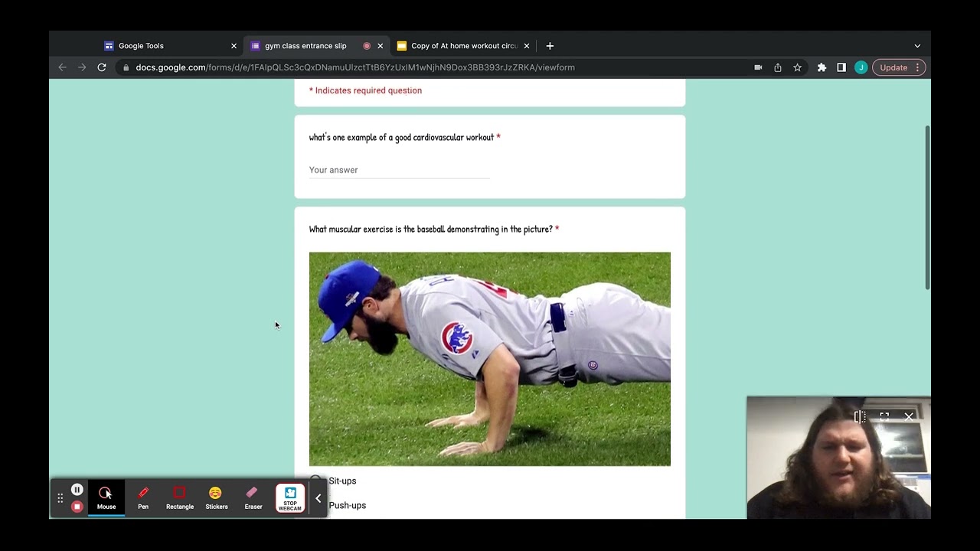Image resolution: width=980 pixels, height=551 pixels.
Task: Bookmark this page with the star icon
Action: pos(798,67)
